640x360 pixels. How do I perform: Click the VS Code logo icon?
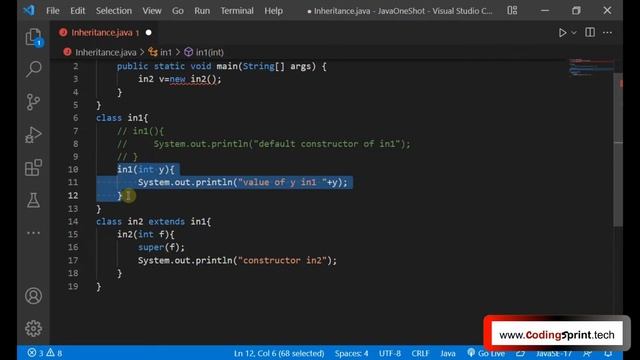(x=29, y=10)
